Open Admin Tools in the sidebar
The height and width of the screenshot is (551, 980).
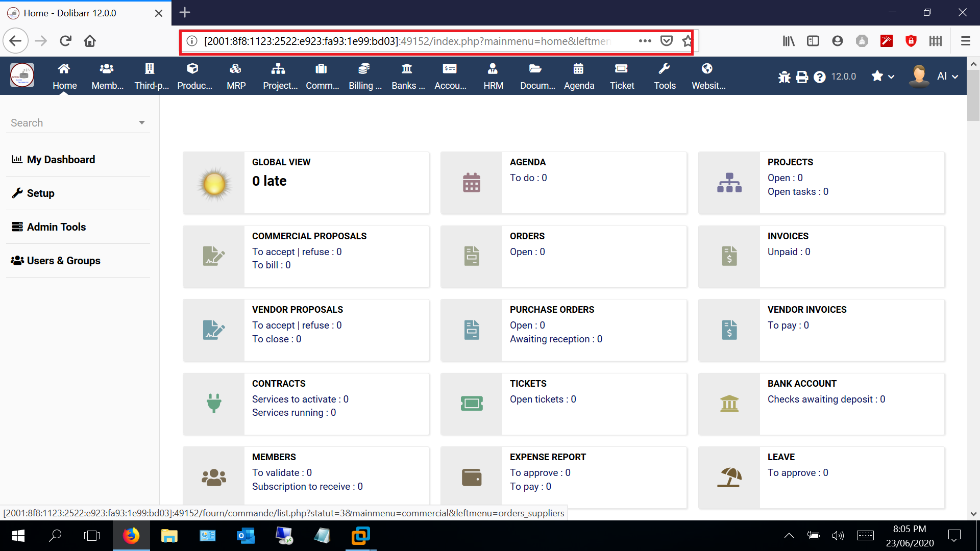(49, 227)
